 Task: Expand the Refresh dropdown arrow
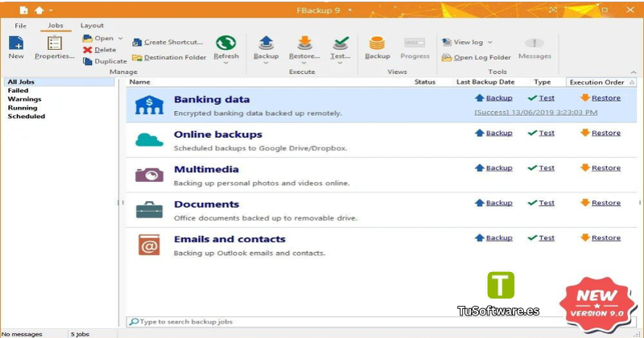point(226,63)
